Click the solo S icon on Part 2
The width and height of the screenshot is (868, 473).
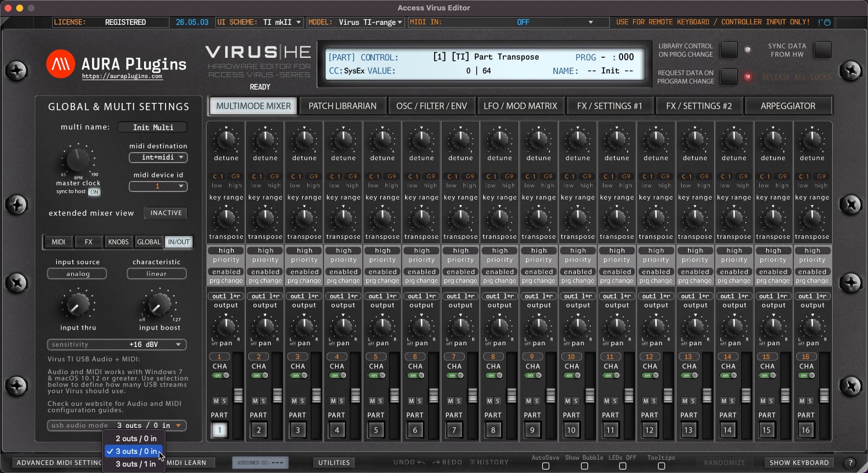click(x=263, y=401)
